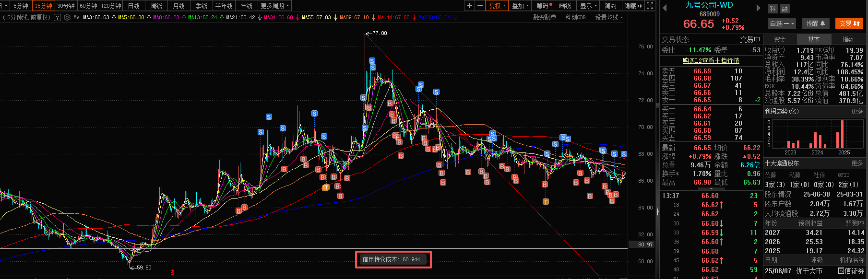The width and height of the screenshot is (868, 279).
Task: Open the MA indicator settings gear
Action: [x=67, y=17]
